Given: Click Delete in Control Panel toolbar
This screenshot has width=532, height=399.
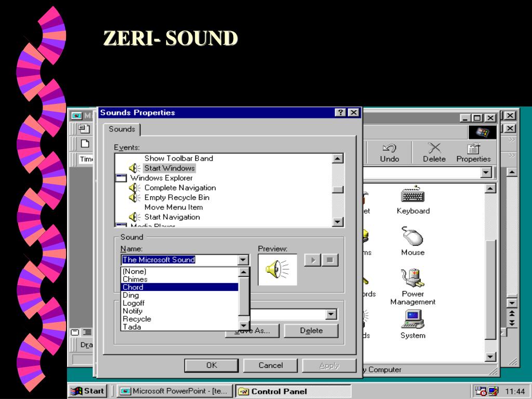Looking at the screenshot, I should [x=434, y=153].
